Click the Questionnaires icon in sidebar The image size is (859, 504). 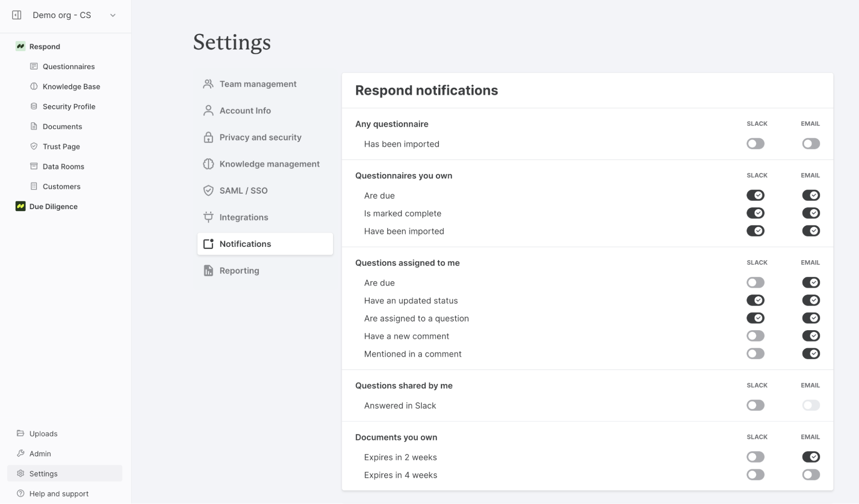pos(34,66)
